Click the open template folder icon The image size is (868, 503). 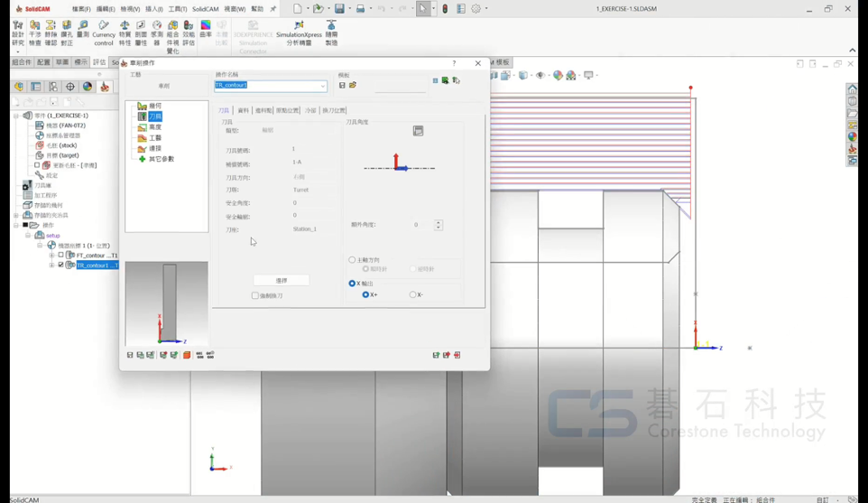pyautogui.click(x=353, y=86)
